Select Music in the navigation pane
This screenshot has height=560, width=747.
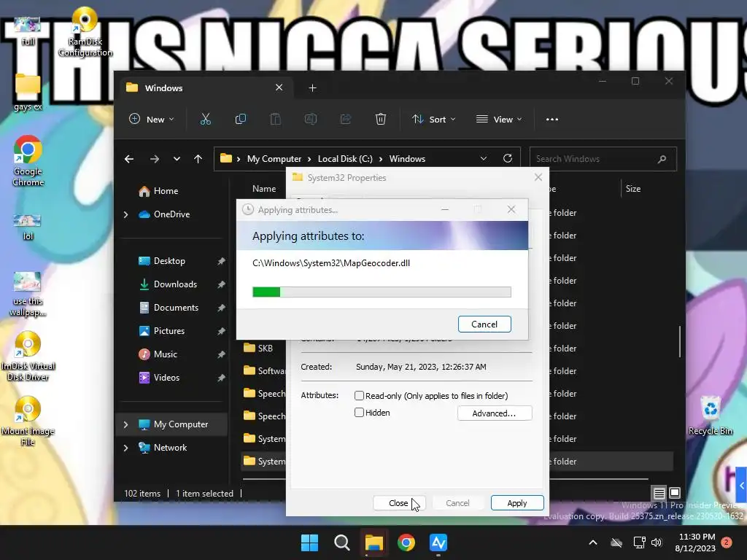click(x=165, y=354)
